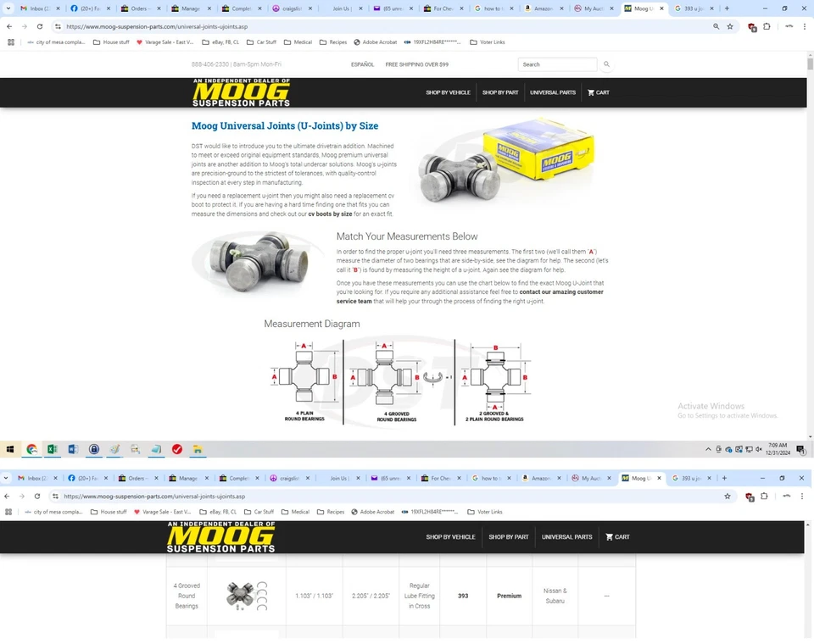Click the Search input field on Moog site
814x644 pixels.
point(557,64)
